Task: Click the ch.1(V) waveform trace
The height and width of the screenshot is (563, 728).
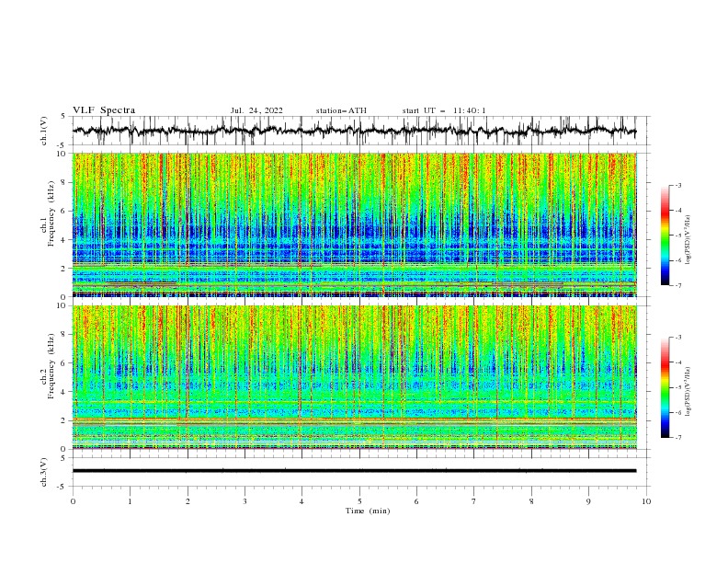Action: [355, 131]
